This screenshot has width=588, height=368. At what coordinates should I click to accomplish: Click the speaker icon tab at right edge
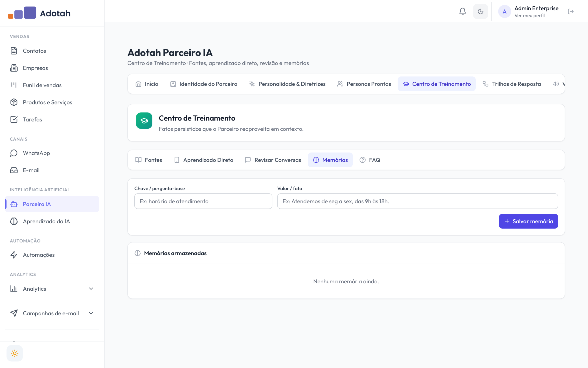[x=556, y=84]
